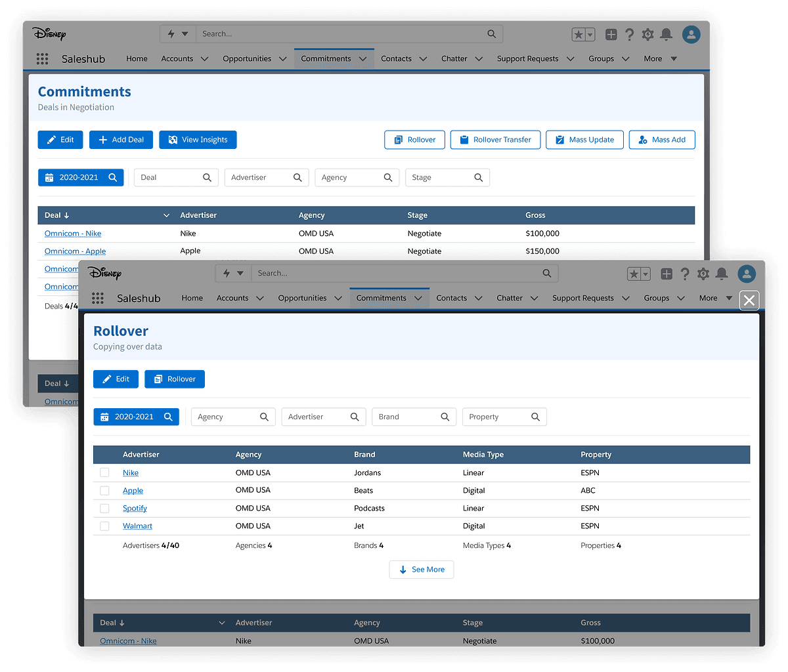Expand Chatter chevron in Rollover window
The image size is (788, 672).
[x=535, y=298]
